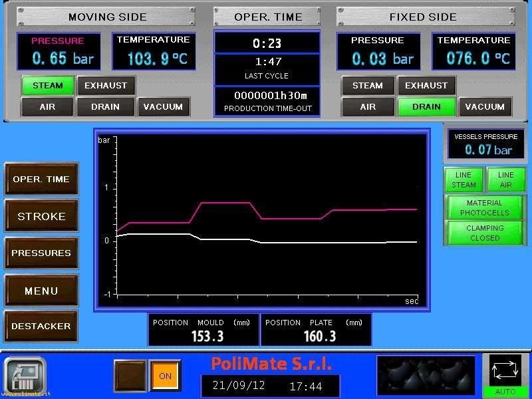Click the LINE AIR indicator button

[x=506, y=180]
